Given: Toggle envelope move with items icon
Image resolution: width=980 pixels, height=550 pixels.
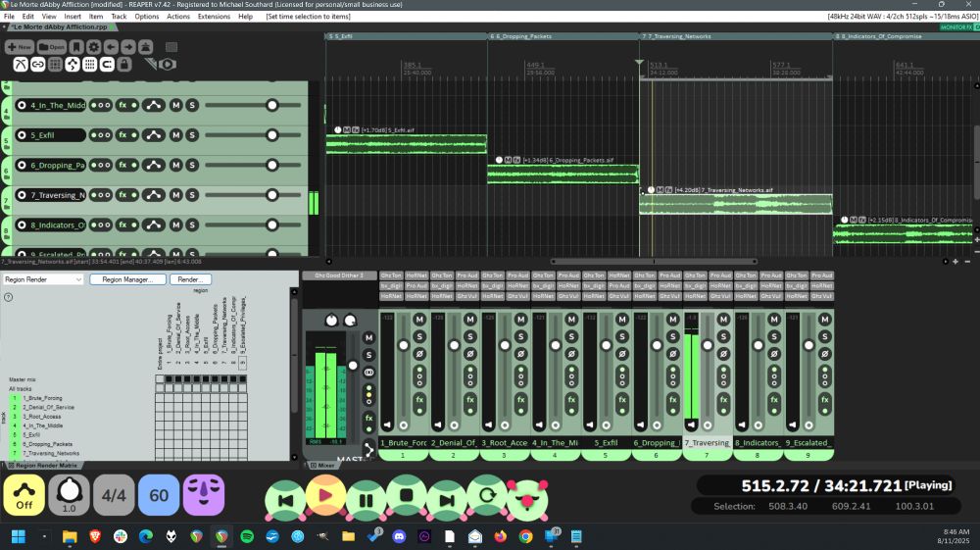Looking at the screenshot, I should tap(73, 65).
